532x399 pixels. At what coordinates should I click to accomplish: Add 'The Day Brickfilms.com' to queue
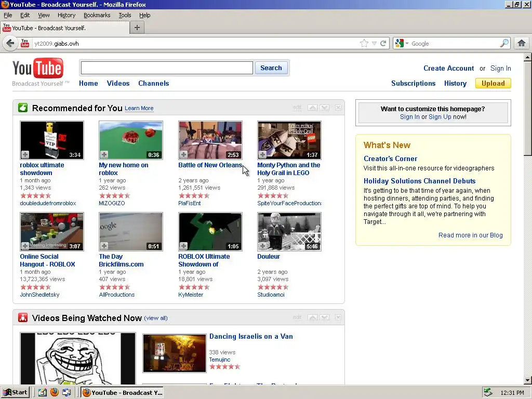(x=104, y=246)
